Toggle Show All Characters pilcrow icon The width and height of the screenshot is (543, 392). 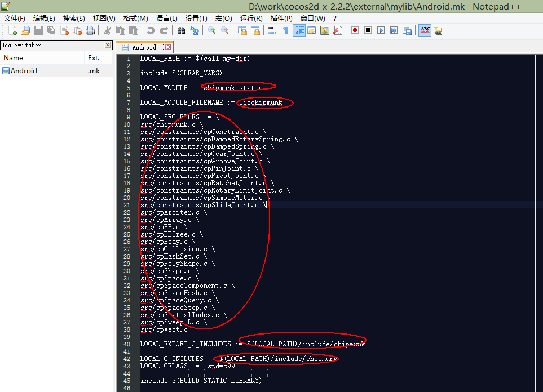point(285,31)
